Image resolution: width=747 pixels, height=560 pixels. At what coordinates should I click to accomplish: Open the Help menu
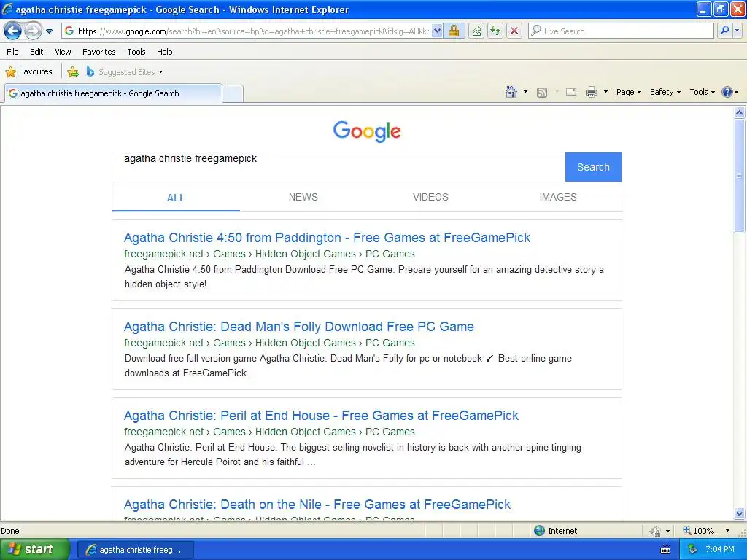(x=164, y=52)
